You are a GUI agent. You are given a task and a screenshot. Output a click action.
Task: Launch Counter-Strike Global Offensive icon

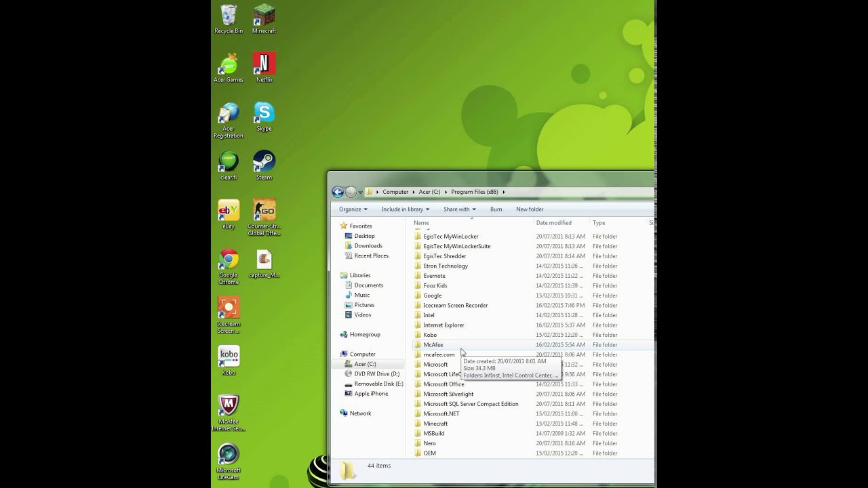(264, 218)
